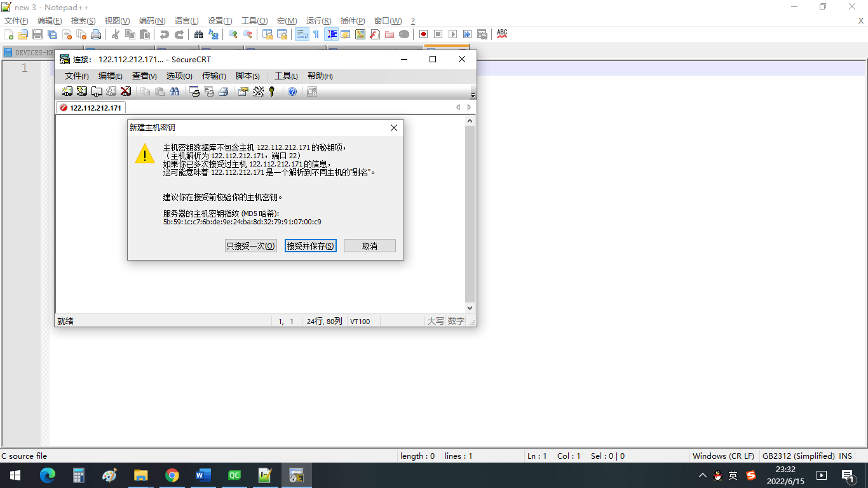This screenshot has width=868, height=488.
Task: Open the 插件(P) menu in Notepad++
Action: click(353, 21)
